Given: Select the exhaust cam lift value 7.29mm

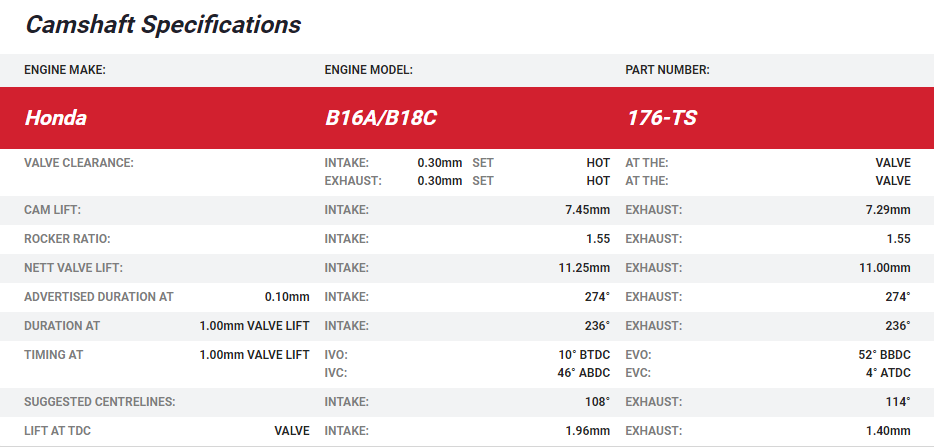Looking at the screenshot, I should (887, 210).
